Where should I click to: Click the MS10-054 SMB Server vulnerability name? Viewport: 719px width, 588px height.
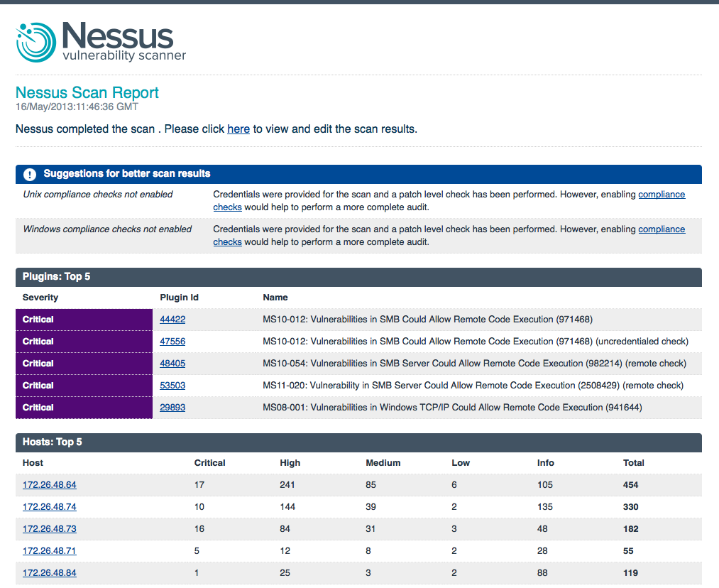click(475, 364)
